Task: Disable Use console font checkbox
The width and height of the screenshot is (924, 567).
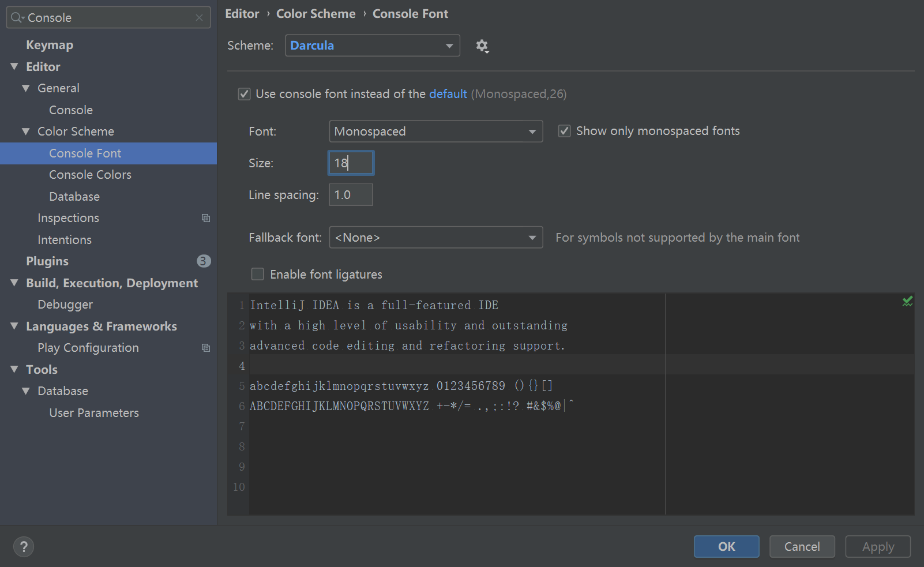Action: point(245,94)
